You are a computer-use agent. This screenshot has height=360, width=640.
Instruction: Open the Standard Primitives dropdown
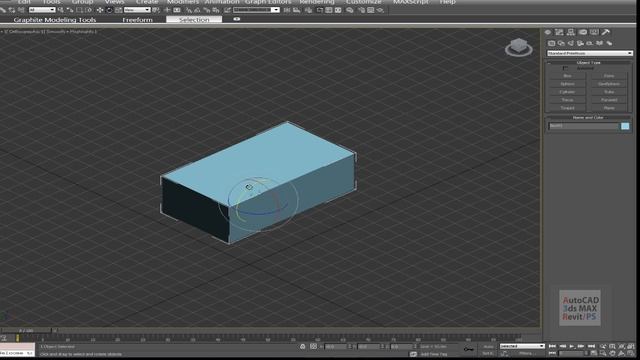tap(589, 53)
